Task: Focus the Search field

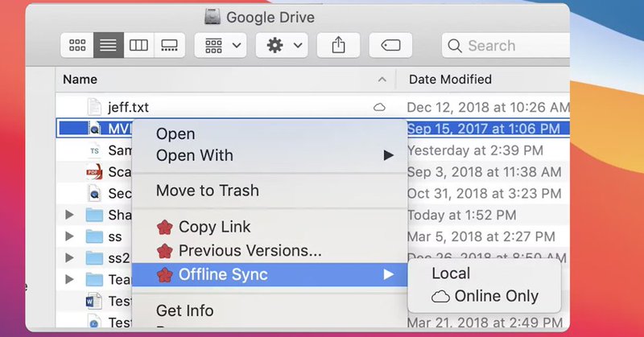Action: pos(506,45)
